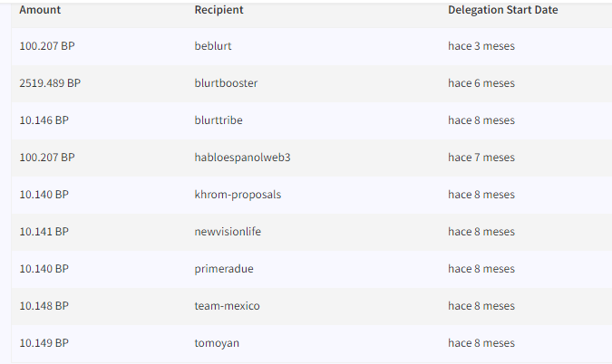Screen dimensions: 612x364
Task: Click the 10.148 BP amount
Action: 44,306
